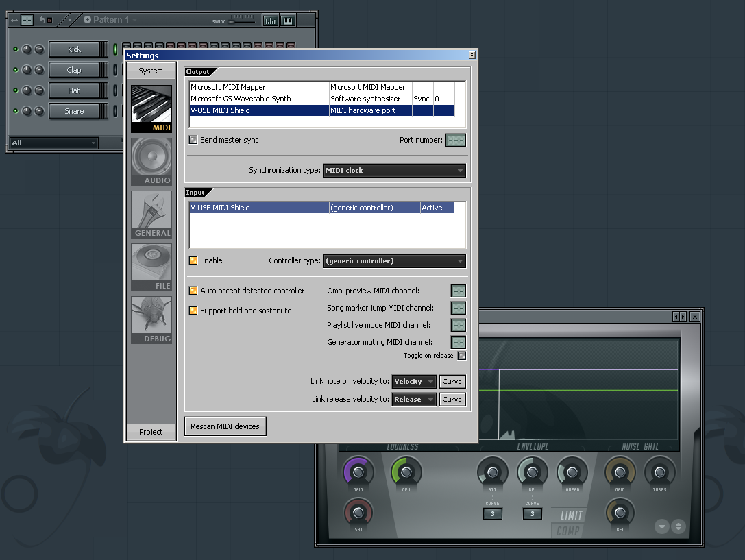Click the Kick channel button
This screenshot has width=745, height=560.
click(74, 49)
